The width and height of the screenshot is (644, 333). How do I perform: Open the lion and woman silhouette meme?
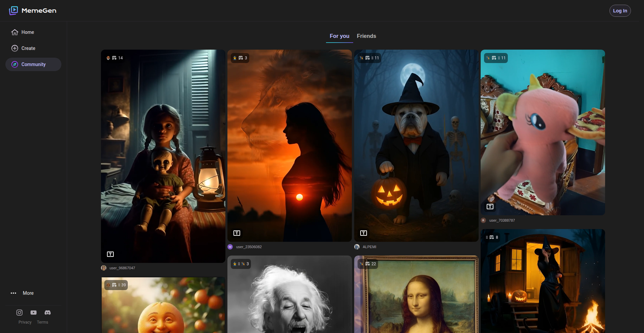289,146
